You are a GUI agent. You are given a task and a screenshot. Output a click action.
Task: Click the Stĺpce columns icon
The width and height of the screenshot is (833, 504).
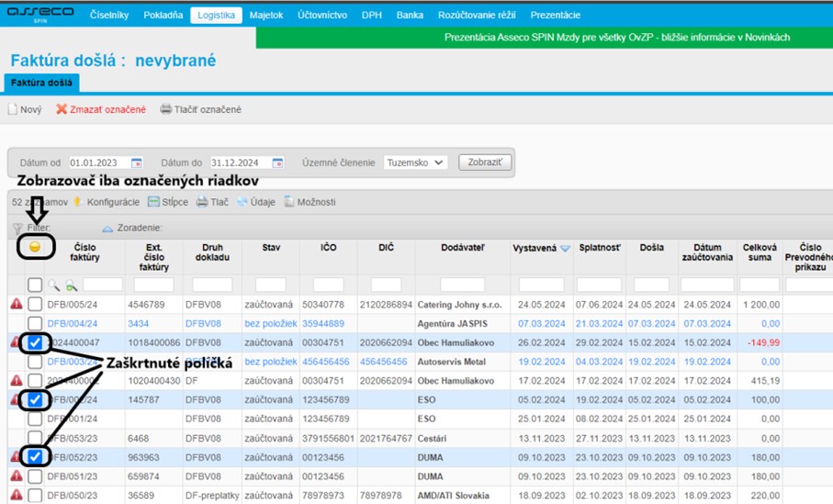153,202
